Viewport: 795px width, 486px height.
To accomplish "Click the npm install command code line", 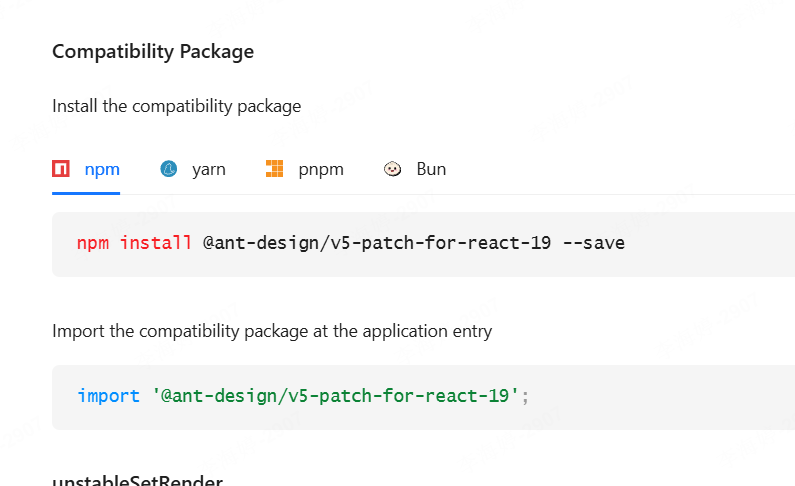I will point(350,243).
